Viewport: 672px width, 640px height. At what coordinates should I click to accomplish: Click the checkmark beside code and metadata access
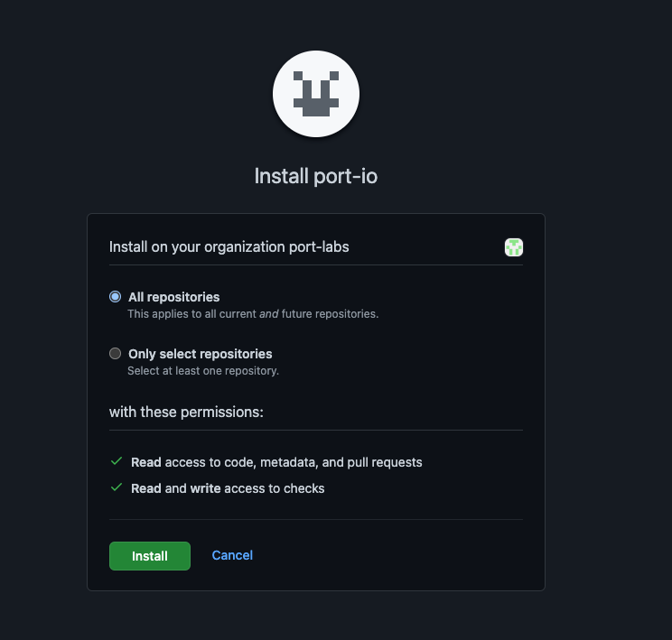click(x=116, y=461)
